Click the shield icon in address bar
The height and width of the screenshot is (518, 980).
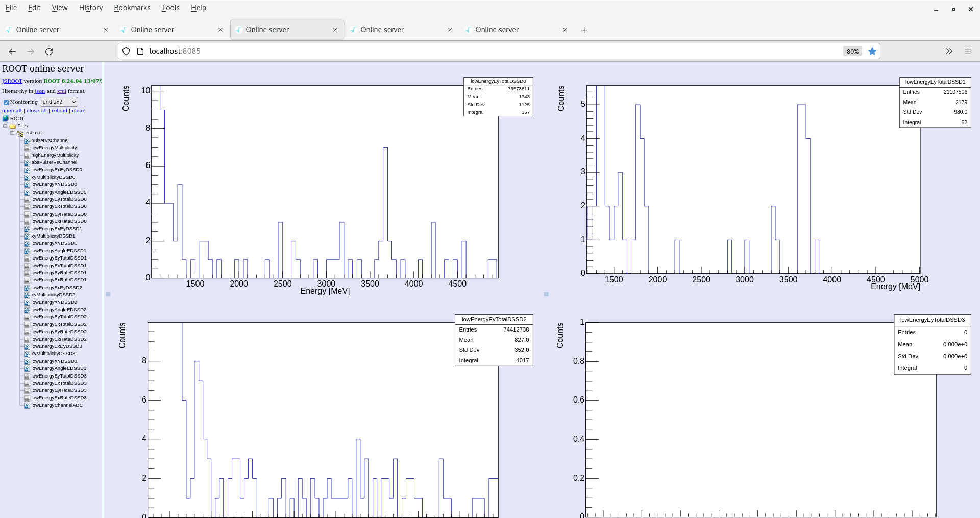click(x=126, y=51)
